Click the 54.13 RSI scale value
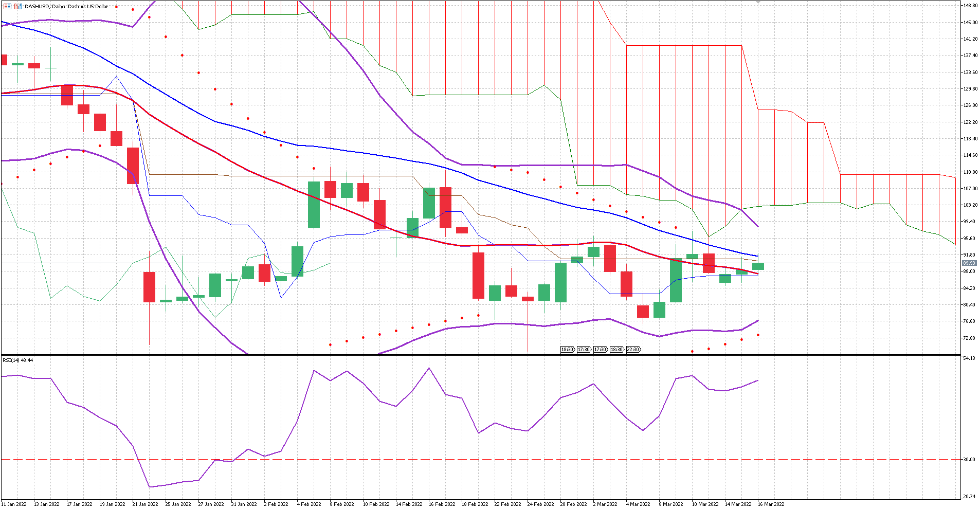 click(969, 358)
